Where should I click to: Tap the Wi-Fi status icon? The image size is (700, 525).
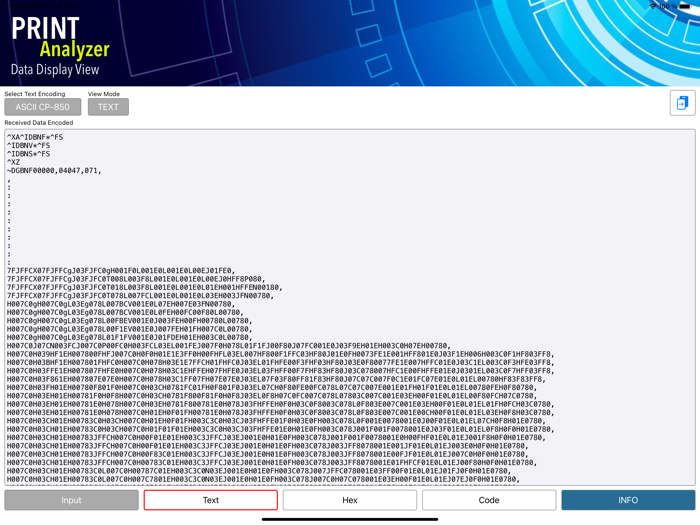coord(653,6)
